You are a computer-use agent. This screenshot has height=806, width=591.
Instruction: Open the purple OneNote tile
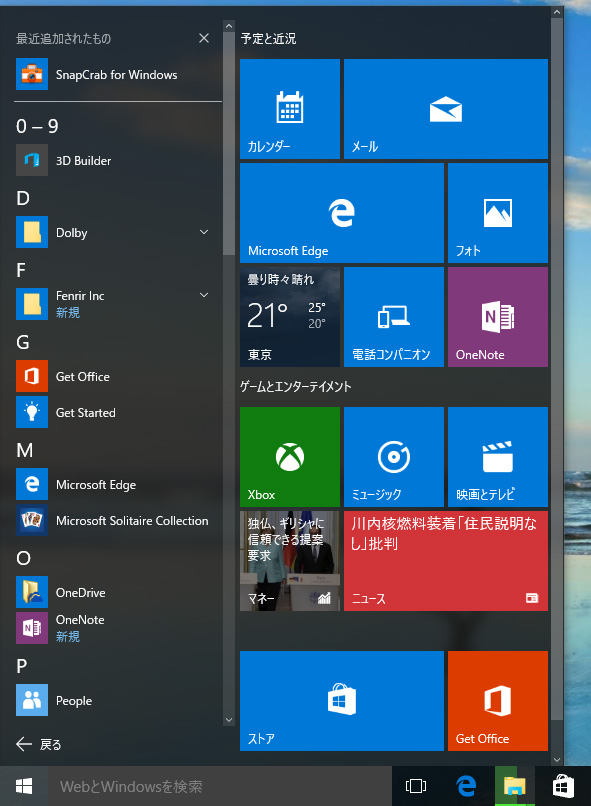click(x=497, y=317)
